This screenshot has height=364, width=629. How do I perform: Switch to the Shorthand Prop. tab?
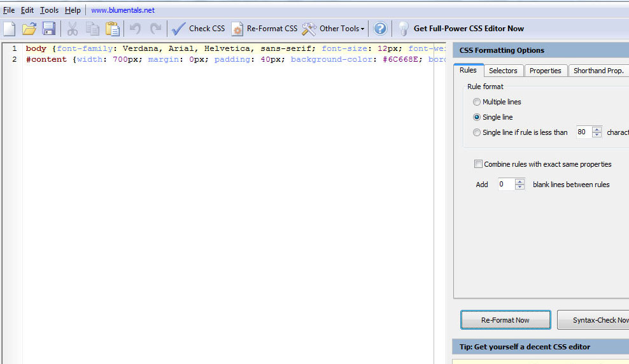(598, 71)
